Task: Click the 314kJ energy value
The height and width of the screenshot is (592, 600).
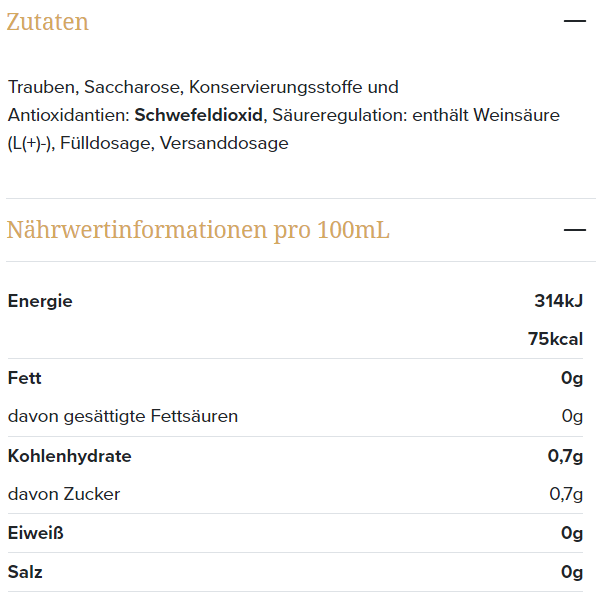Action: click(559, 301)
